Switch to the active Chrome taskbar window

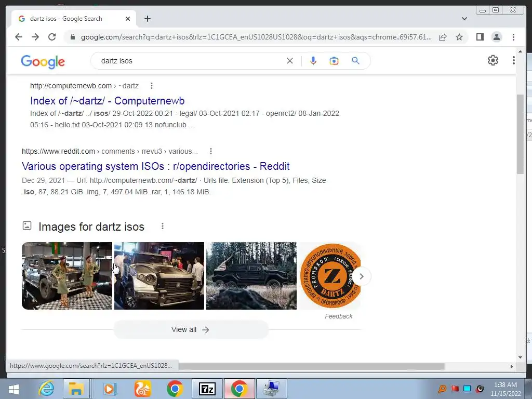pyautogui.click(x=239, y=389)
